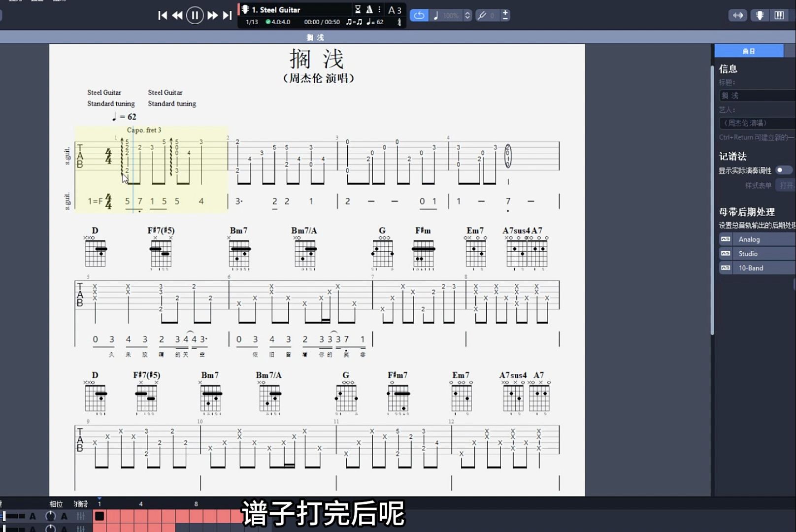Jump to the first bar
796x532 pixels.
tap(163, 15)
